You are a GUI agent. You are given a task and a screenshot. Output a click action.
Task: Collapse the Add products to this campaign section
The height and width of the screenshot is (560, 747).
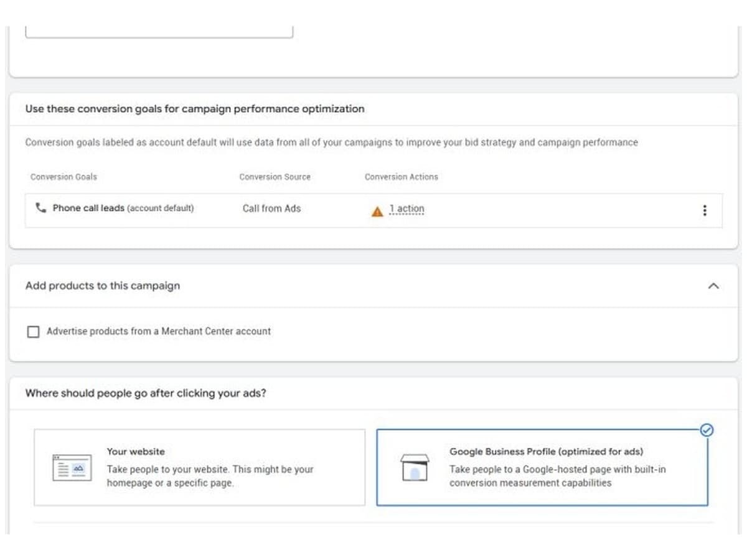click(713, 286)
